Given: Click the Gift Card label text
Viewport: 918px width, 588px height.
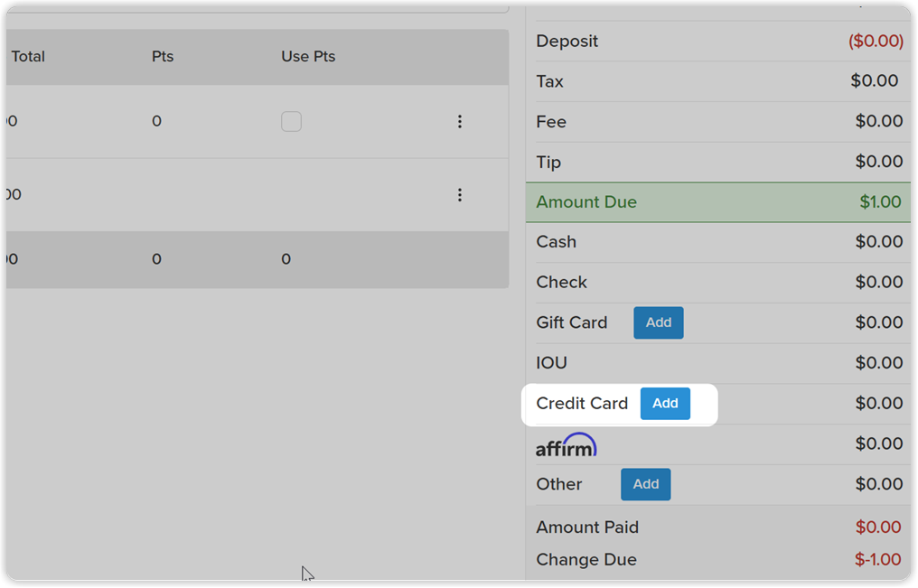Looking at the screenshot, I should tap(571, 322).
